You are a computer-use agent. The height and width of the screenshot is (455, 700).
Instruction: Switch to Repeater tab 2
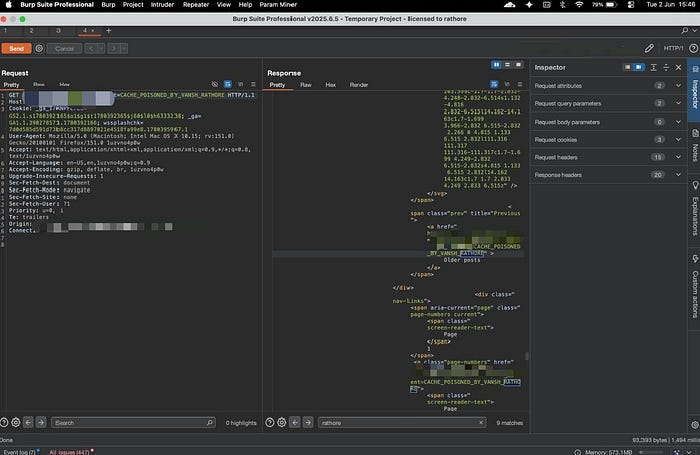coord(31,30)
